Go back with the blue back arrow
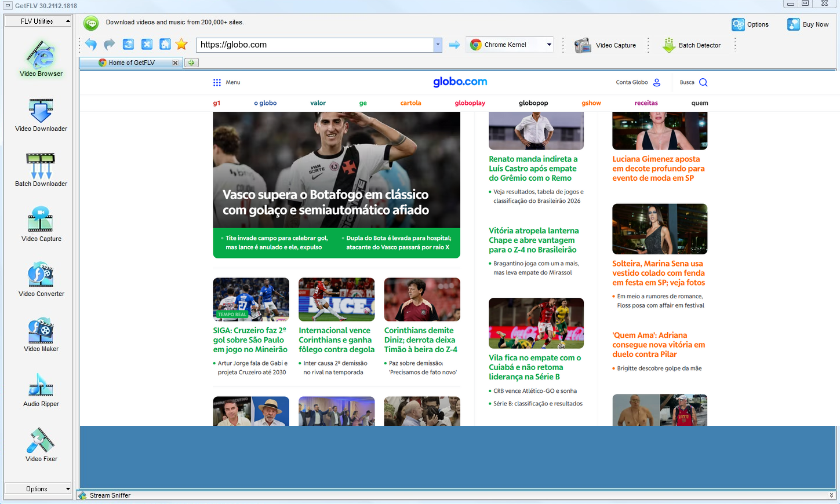This screenshot has width=840, height=504. point(91,45)
